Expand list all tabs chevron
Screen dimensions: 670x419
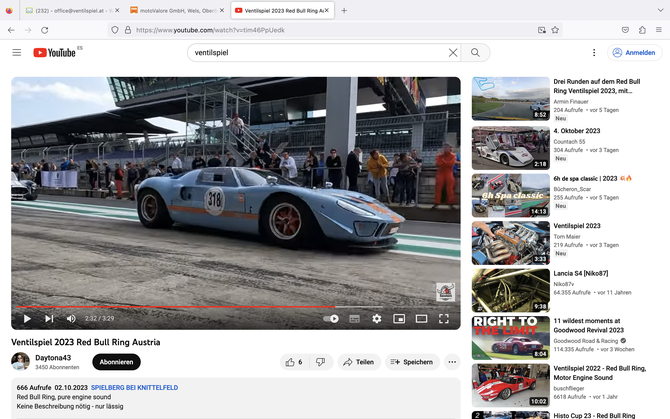coord(661,10)
